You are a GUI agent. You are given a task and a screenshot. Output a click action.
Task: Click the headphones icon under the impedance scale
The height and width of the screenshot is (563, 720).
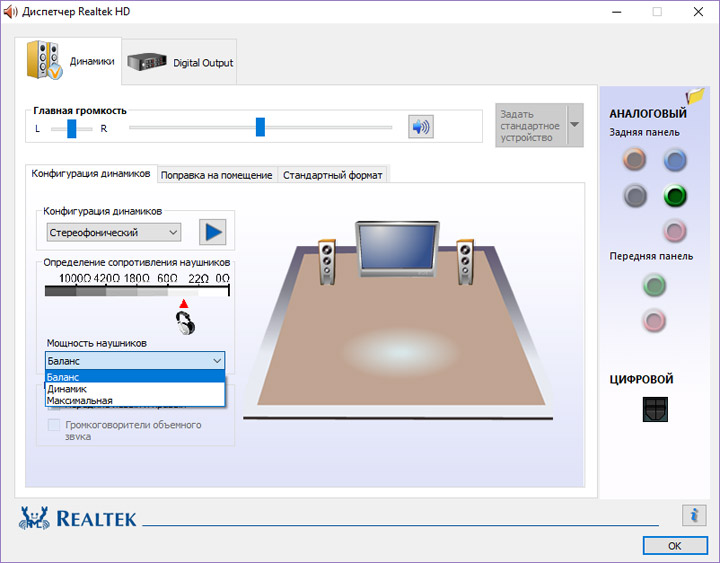185,322
